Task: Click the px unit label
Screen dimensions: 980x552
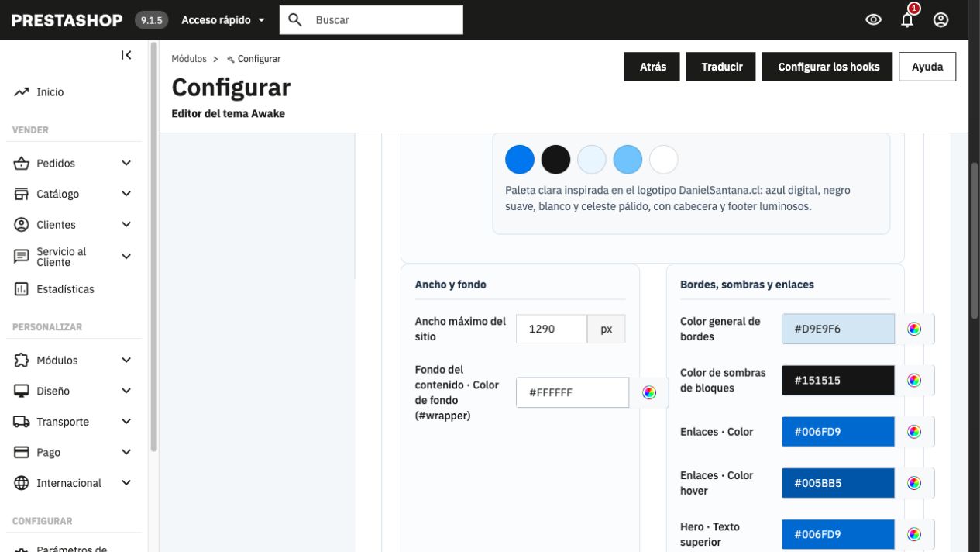Action: [x=607, y=329]
